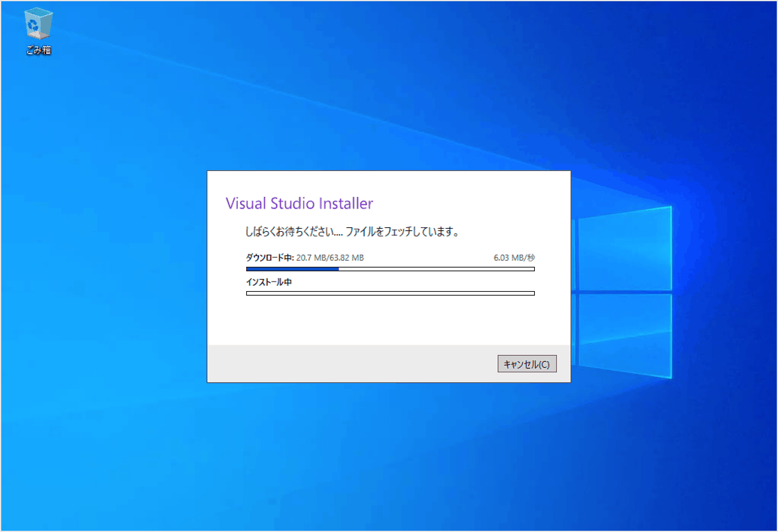
Task: Click the 6.03 MB/秒 speed readout
Action: 514,258
